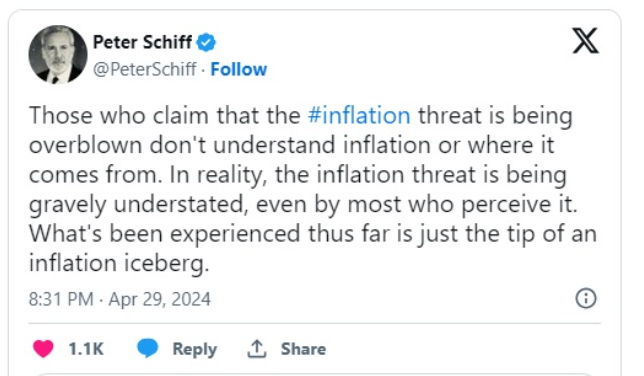Click the blue verified badge
Image resolution: width=644 pixels, height=376 pixels.
[206, 42]
